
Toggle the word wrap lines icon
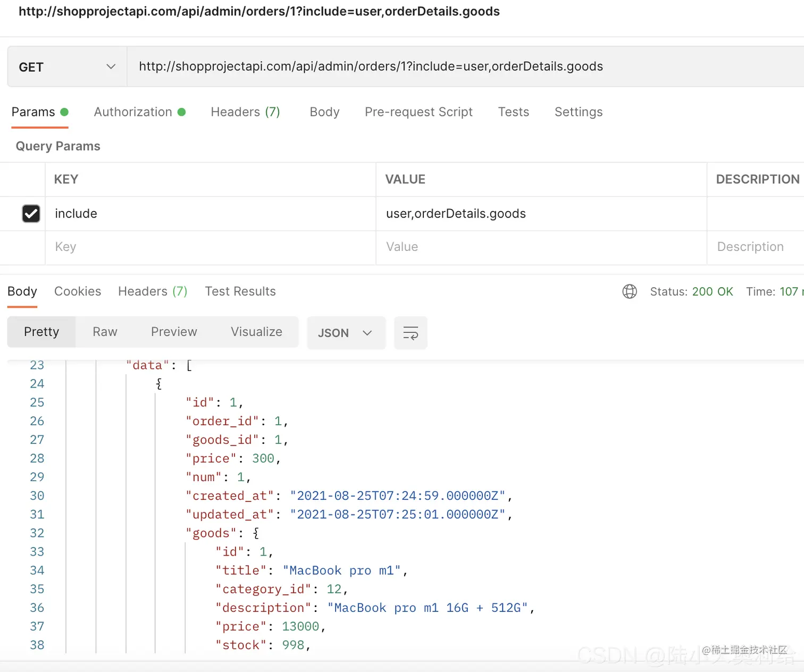point(411,333)
